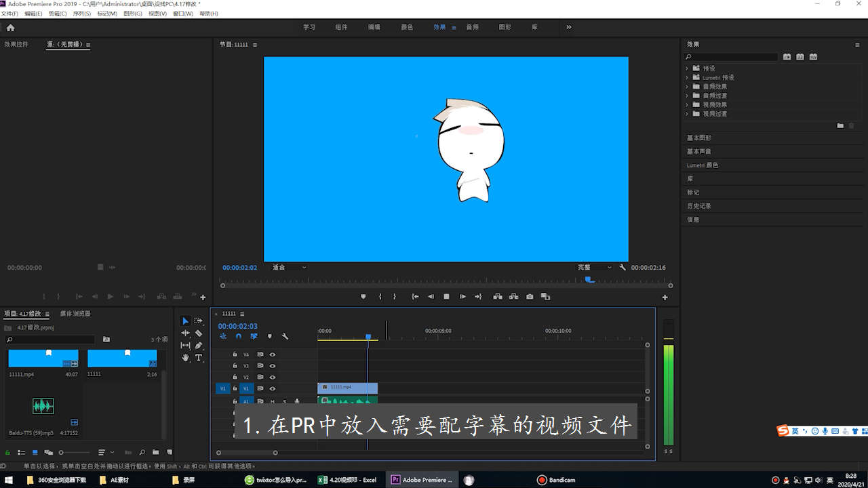This screenshot has height=488, width=868.
Task: Toggle V3 track visibility eye
Action: click(x=273, y=366)
